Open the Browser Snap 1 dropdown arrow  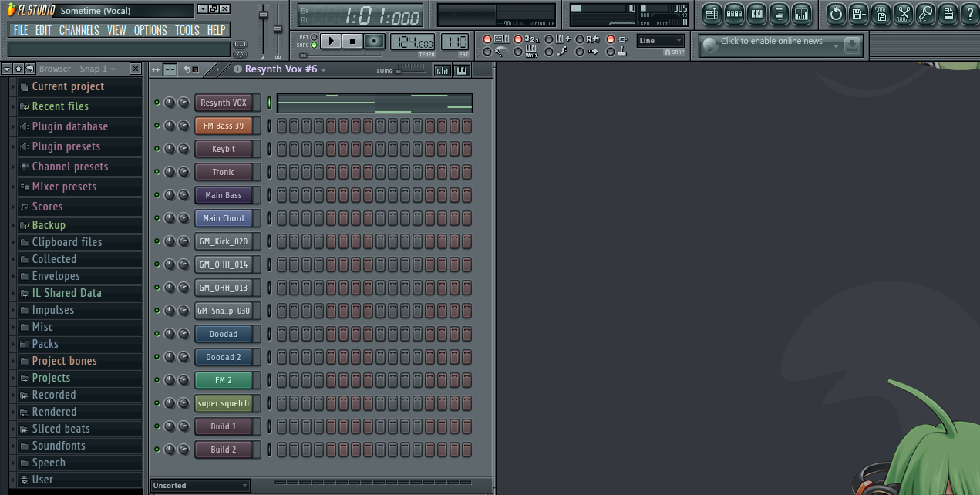point(113,69)
